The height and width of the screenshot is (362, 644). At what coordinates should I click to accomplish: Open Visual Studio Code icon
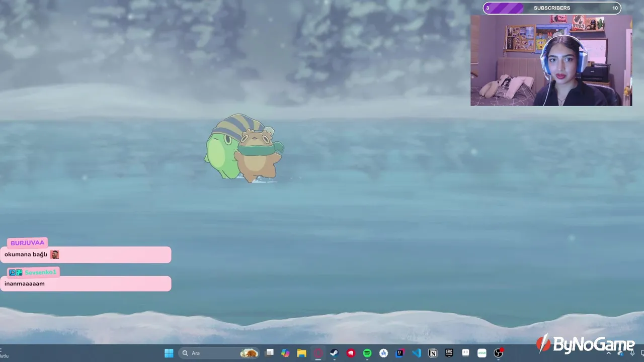(416, 353)
